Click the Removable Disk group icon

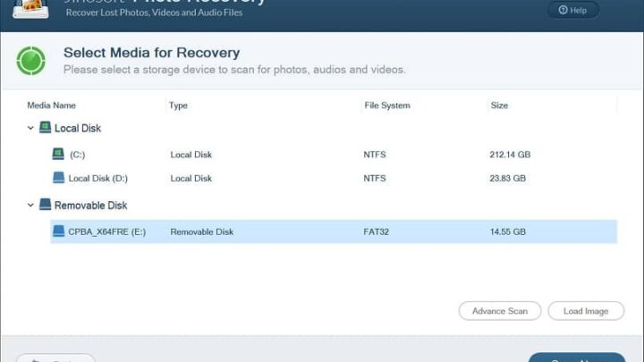(46, 204)
